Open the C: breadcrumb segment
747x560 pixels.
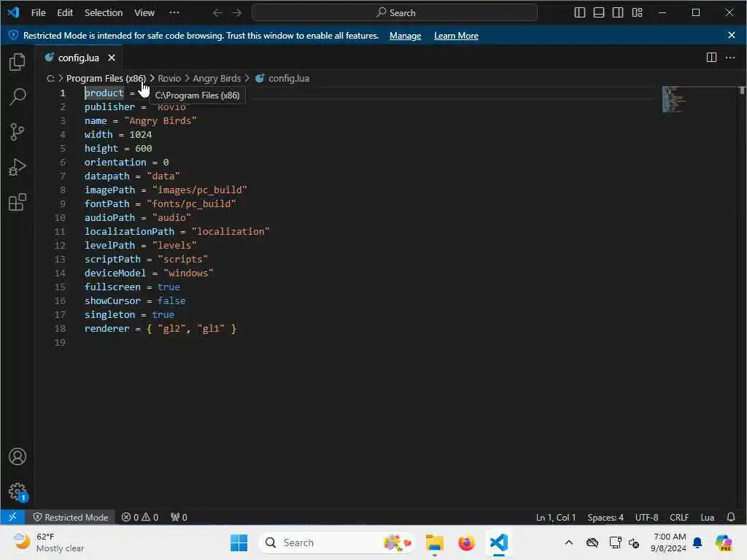pos(50,78)
